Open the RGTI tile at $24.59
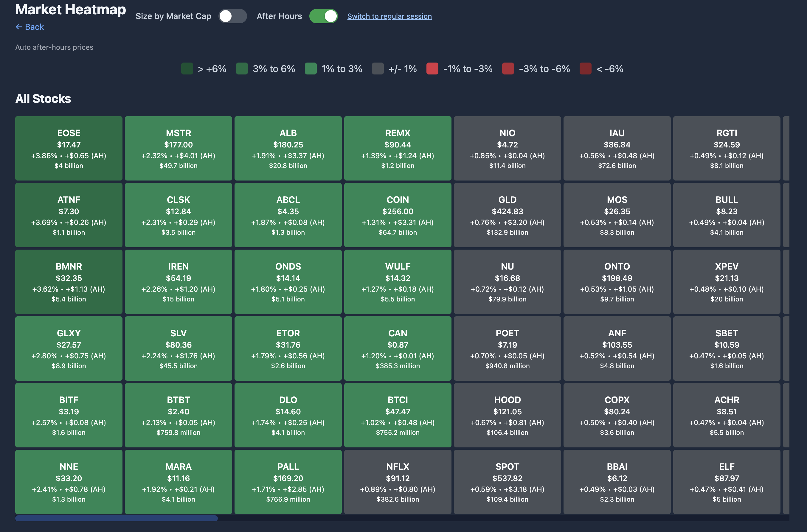 727,148
